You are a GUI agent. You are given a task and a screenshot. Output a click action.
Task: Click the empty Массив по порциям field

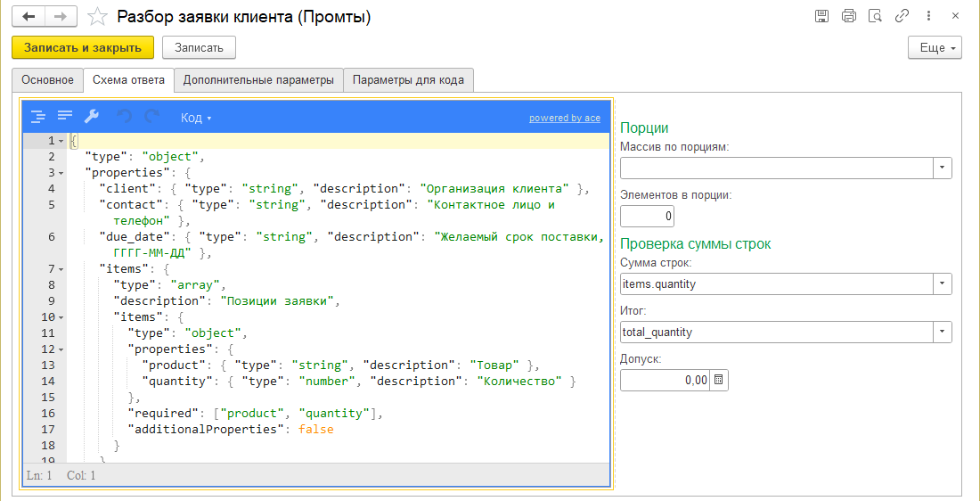coord(777,168)
